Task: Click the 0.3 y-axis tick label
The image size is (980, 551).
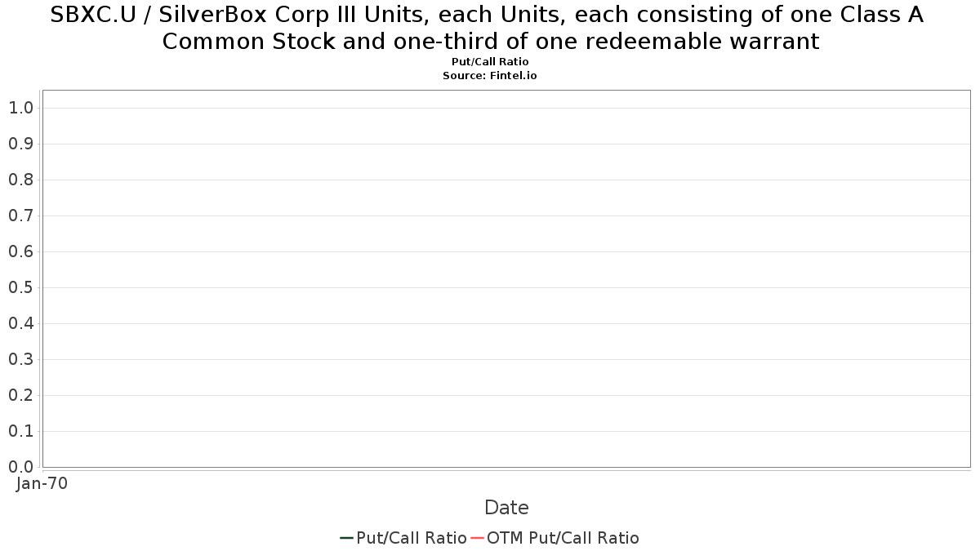Action: 20,359
